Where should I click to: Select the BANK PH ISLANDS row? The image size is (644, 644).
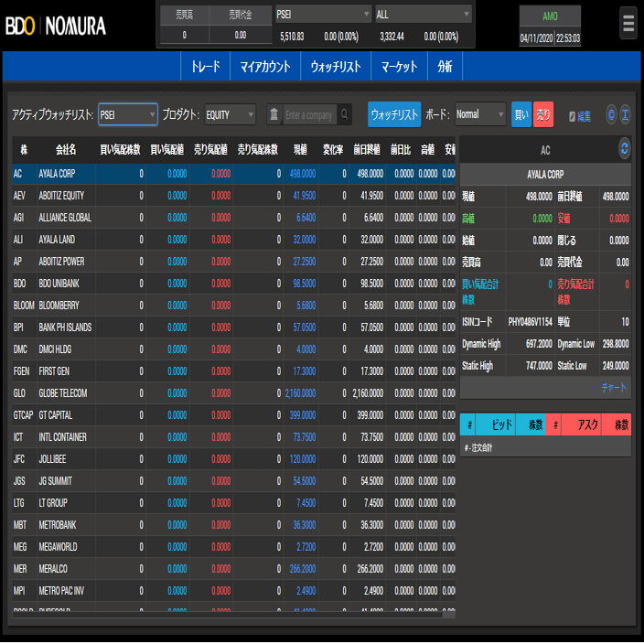tap(233, 327)
